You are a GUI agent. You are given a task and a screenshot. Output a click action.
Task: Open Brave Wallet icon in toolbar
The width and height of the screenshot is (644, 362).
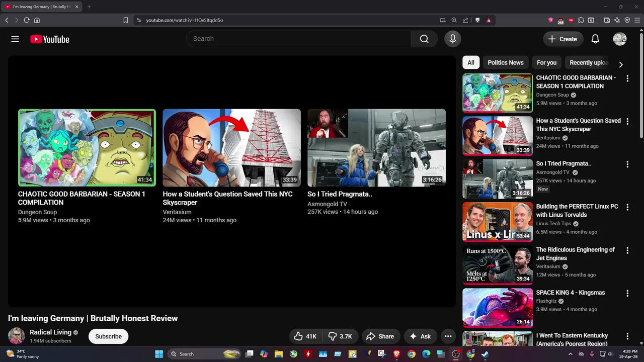[x=607, y=20]
